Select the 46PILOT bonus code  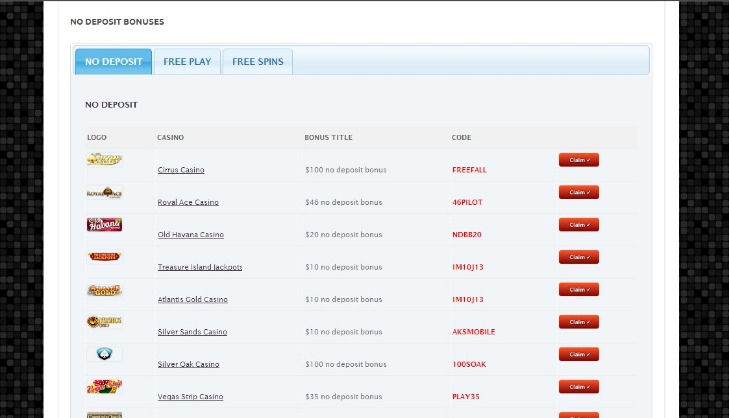coord(467,202)
